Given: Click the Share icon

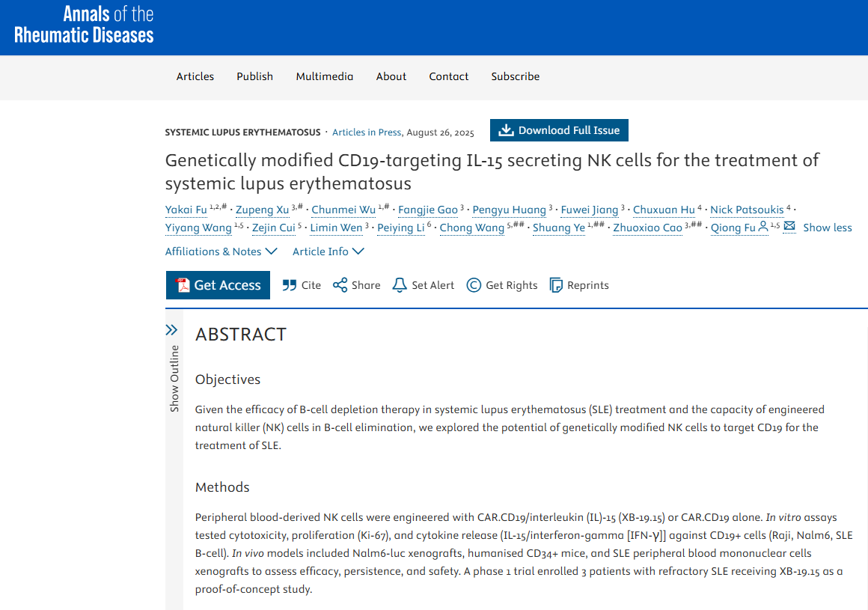Looking at the screenshot, I should [340, 285].
